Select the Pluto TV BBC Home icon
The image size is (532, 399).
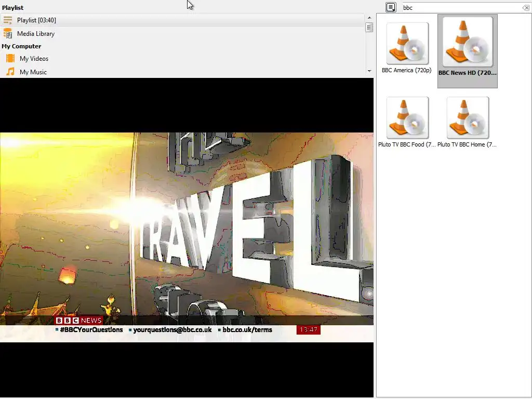[x=468, y=118]
